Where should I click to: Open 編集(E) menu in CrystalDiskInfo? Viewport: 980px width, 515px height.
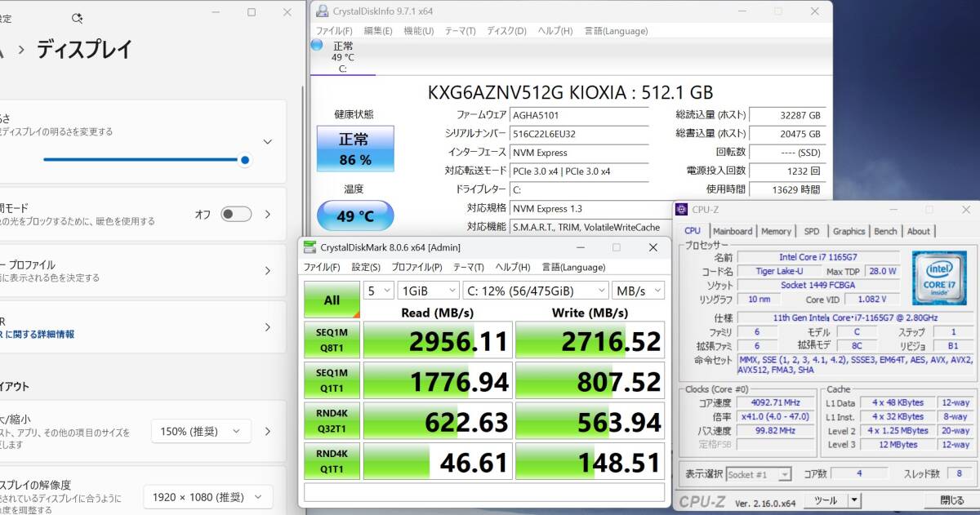tap(378, 31)
